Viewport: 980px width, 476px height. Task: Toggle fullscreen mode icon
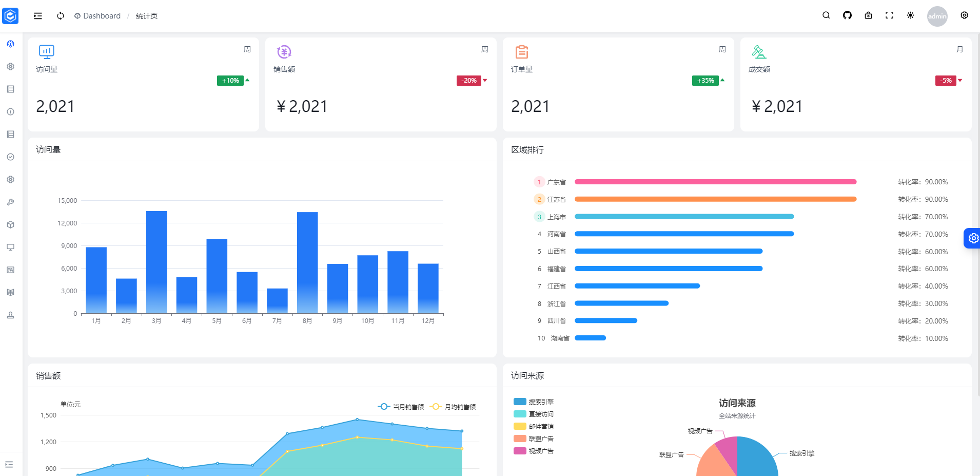[889, 15]
